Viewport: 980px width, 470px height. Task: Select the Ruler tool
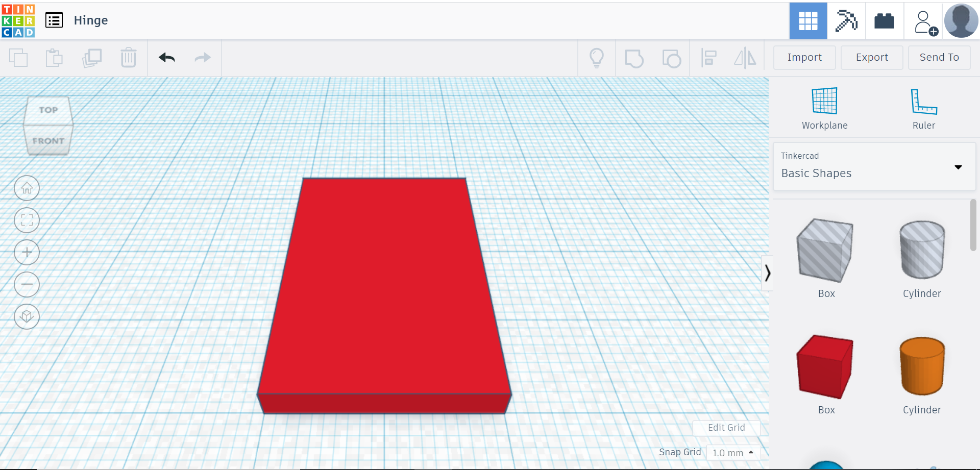click(924, 107)
